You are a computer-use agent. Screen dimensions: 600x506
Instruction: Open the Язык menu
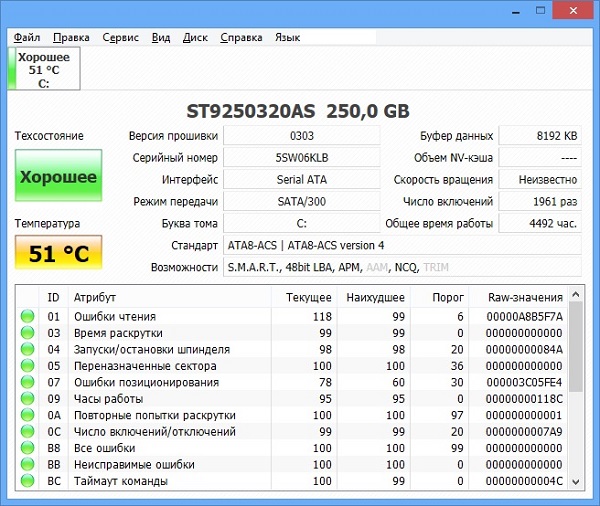287,38
